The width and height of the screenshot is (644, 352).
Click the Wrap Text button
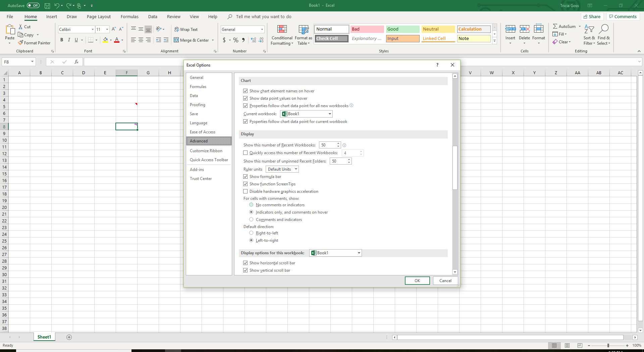pos(186,29)
